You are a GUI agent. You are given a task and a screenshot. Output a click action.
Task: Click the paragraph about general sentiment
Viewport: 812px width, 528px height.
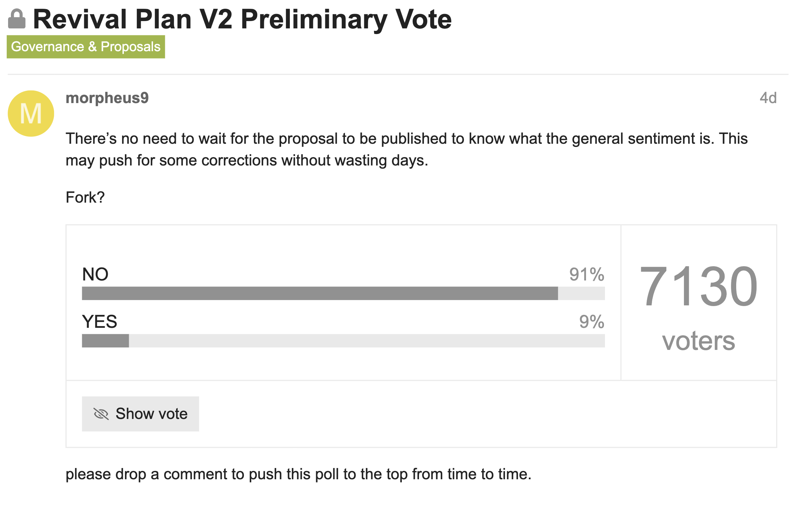[406, 149]
